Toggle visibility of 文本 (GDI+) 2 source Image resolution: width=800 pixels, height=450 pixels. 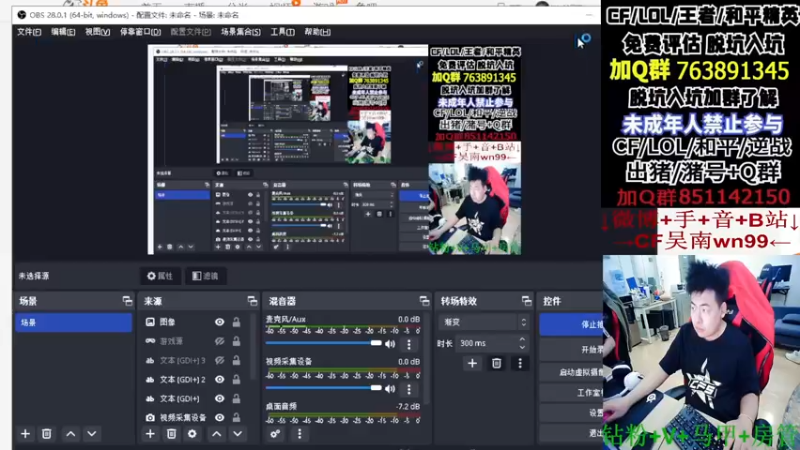(219, 380)
